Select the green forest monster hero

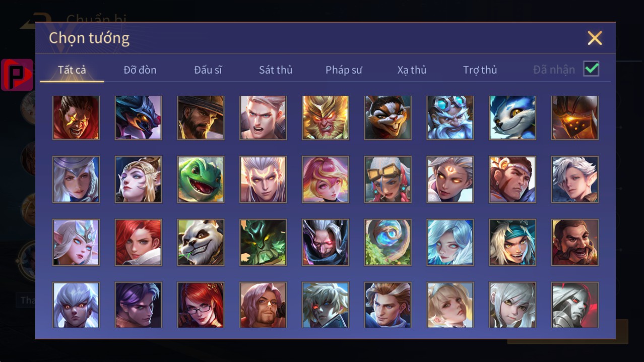pyautogui.click(x=263, y=243)
